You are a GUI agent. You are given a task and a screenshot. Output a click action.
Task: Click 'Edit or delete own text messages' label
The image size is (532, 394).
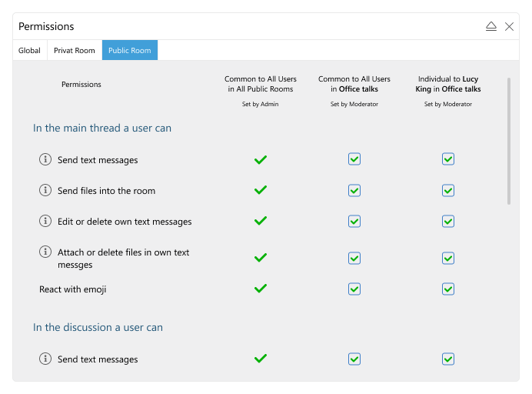coord(125,222)
